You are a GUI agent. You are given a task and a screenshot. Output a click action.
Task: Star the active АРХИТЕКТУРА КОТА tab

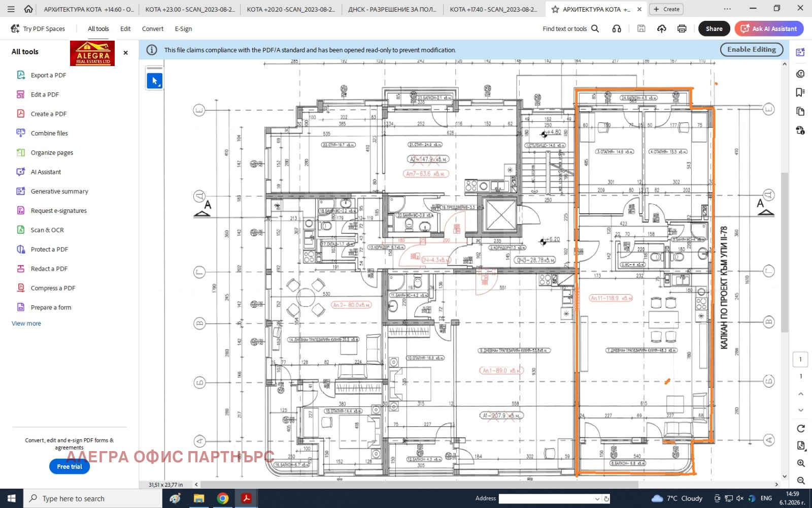pyautogui.click(x=555, y=9)
